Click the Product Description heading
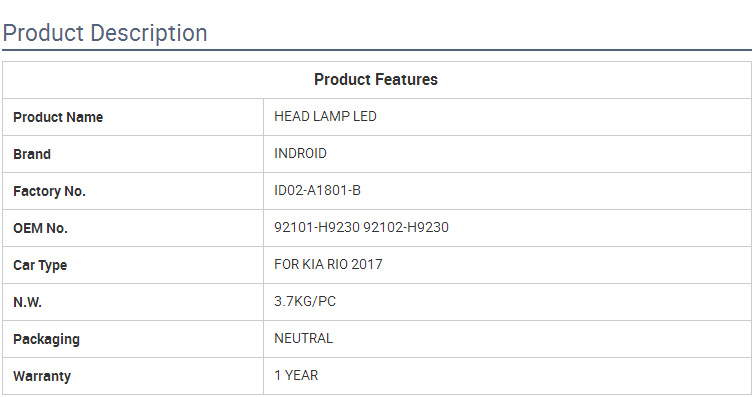The height and width of the screenshot is (397, 754). [x=105, y=34]
